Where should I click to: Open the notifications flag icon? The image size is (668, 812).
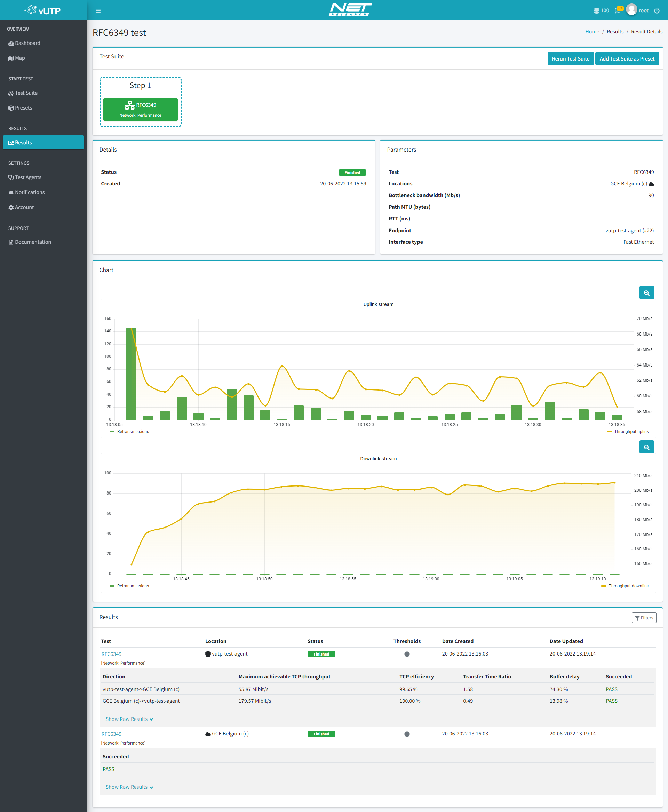(x=618, y=10)
